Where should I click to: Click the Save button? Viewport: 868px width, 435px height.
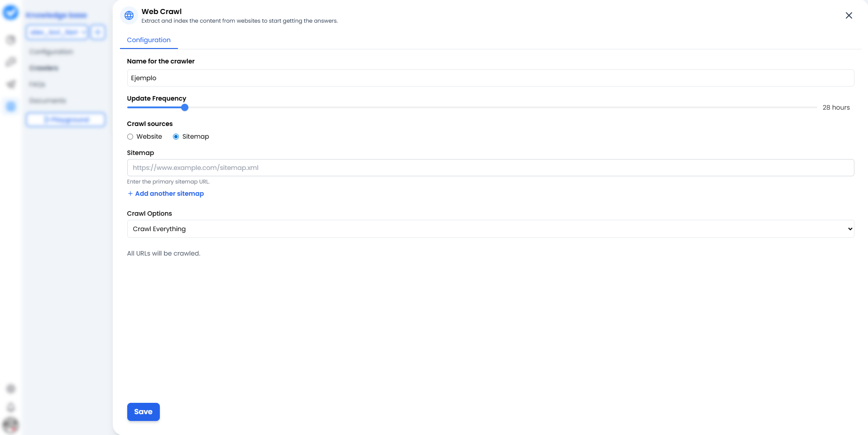[143, 412]
